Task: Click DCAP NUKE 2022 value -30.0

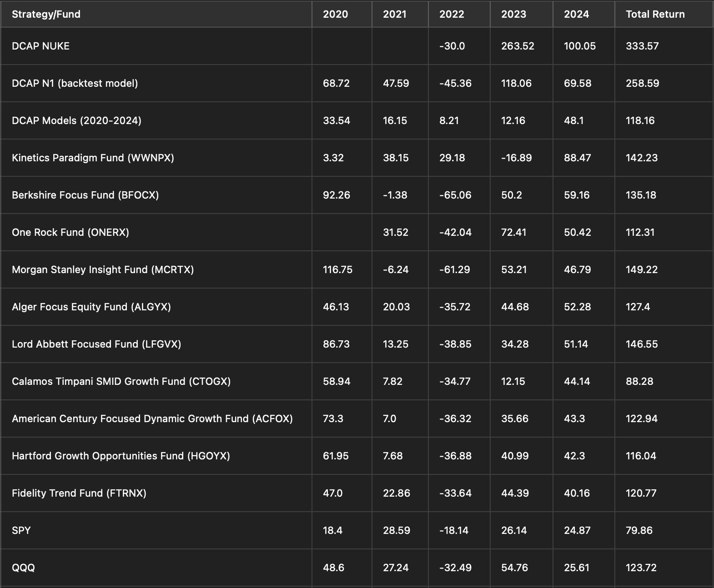Action: point(452,46)
